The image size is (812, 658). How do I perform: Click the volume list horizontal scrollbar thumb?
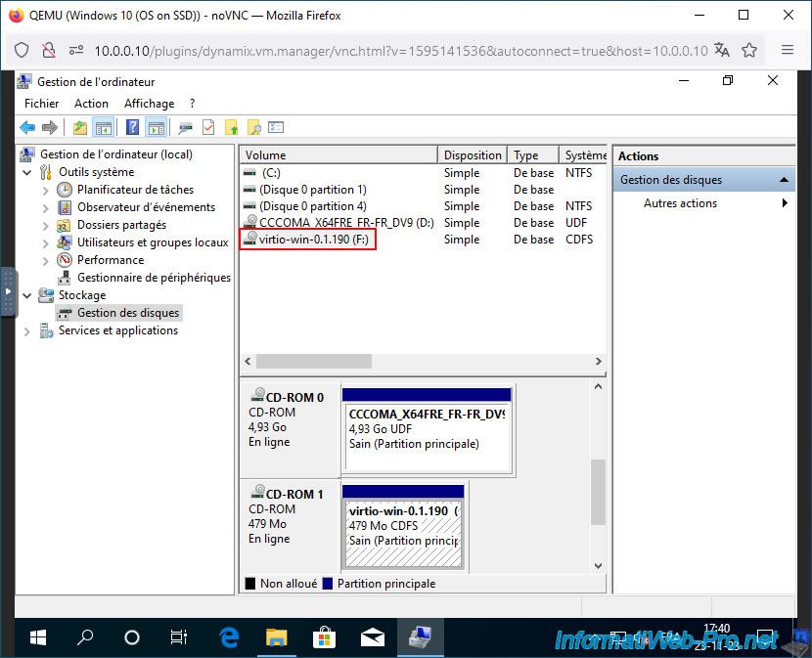tap(314, 362)
